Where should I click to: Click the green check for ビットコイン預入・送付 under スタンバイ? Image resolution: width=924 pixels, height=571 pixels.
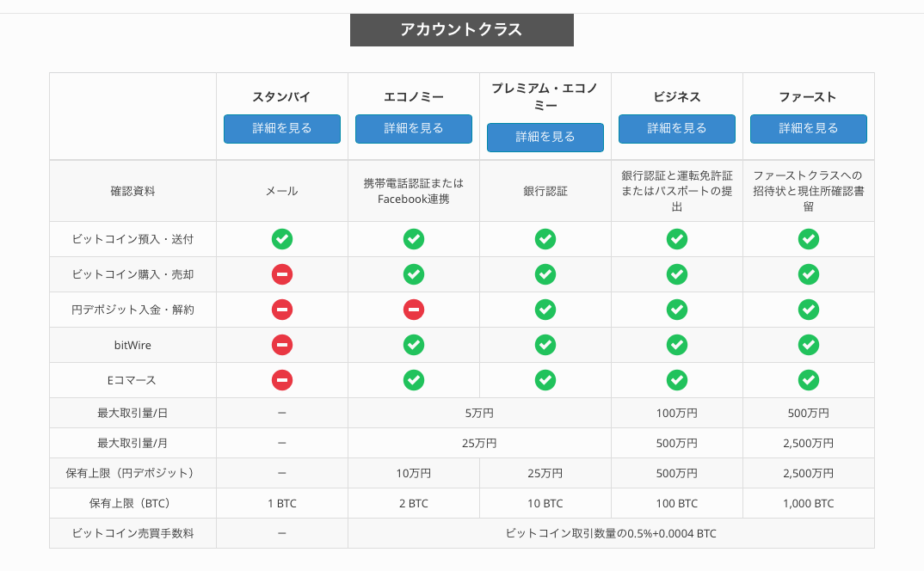tap(282, 239)
